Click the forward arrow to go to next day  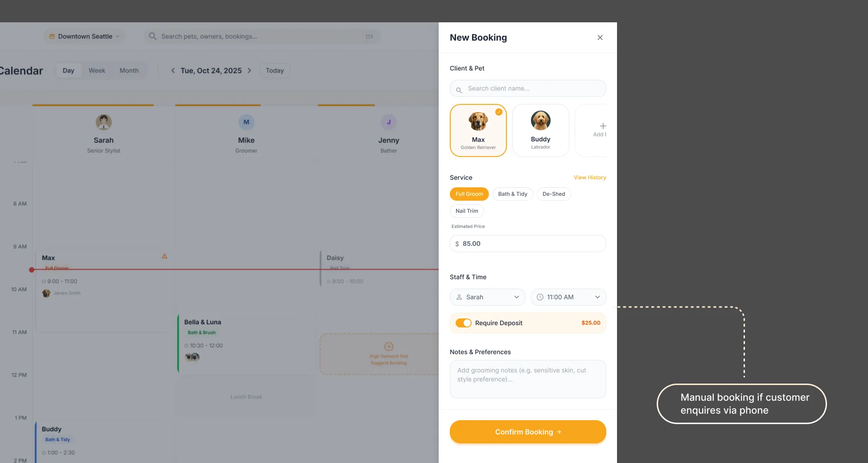pyautogui.click(x=250, y=70)
